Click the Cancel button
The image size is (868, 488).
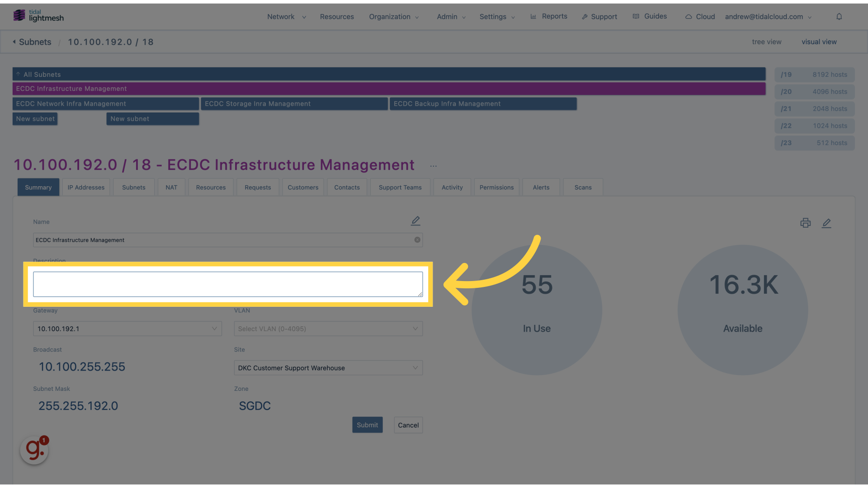pyautogui.click(x=408, y=425)
